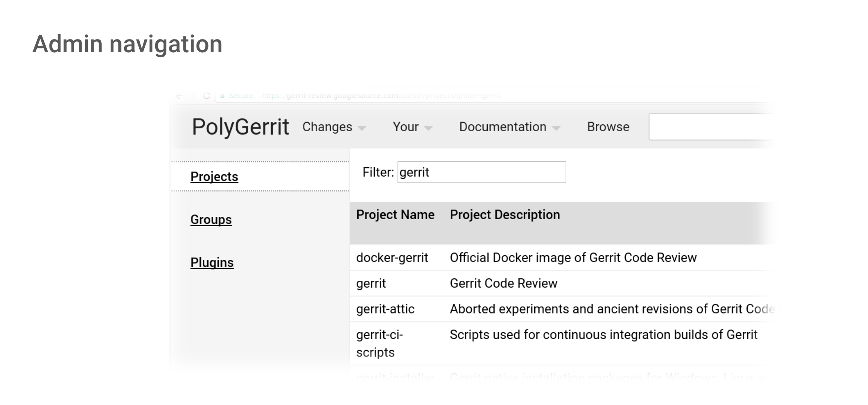Click the PolyGerrit title logo
The height and width of the screenshot is (405, 868).
click(x=240, y=127)
